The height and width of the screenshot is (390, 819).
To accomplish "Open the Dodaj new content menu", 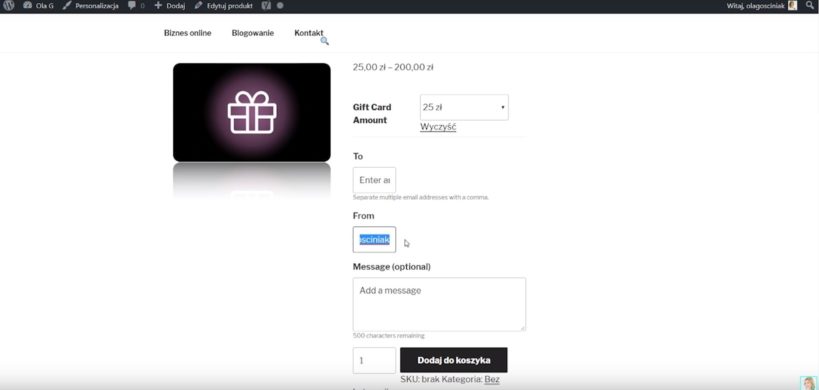I will (x=170, y=6).
